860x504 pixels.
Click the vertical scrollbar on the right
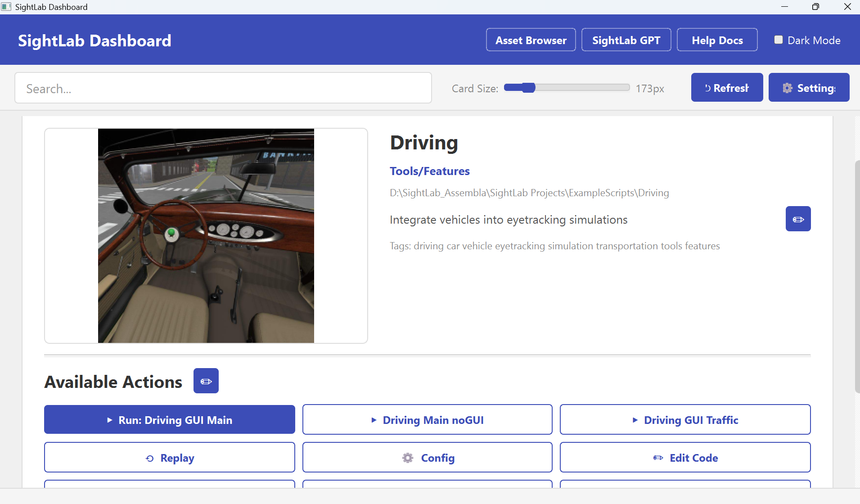pyautogui.click(x=856, y=276)
